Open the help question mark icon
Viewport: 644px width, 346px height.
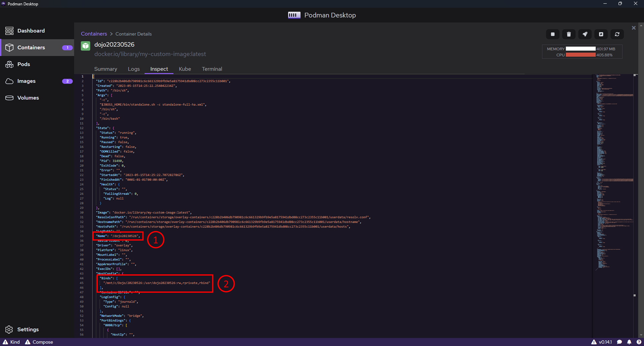[639, 342]
